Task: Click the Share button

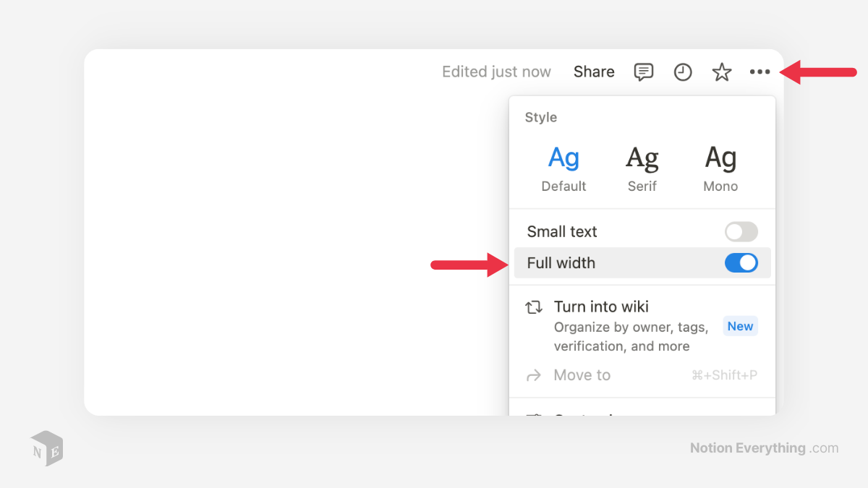Action: 594,72
